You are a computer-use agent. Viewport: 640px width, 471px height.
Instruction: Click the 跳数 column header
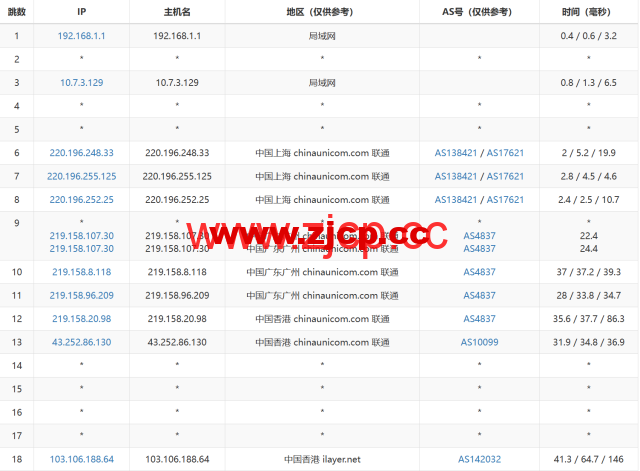click(17, 12)
